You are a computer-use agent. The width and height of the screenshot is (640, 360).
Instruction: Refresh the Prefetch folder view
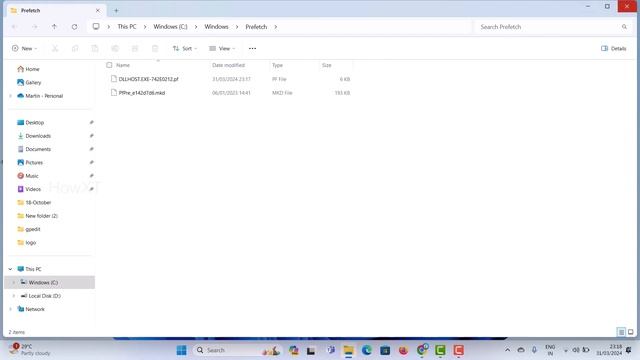tap(74, 27)
